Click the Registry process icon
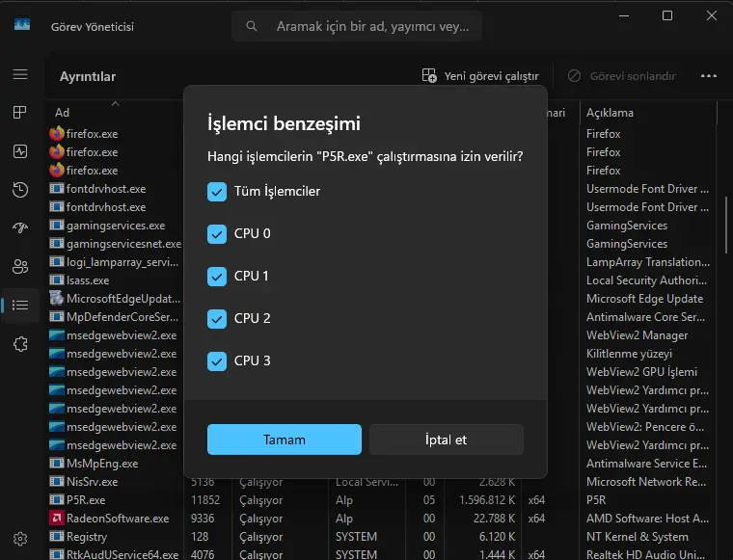 57,536
